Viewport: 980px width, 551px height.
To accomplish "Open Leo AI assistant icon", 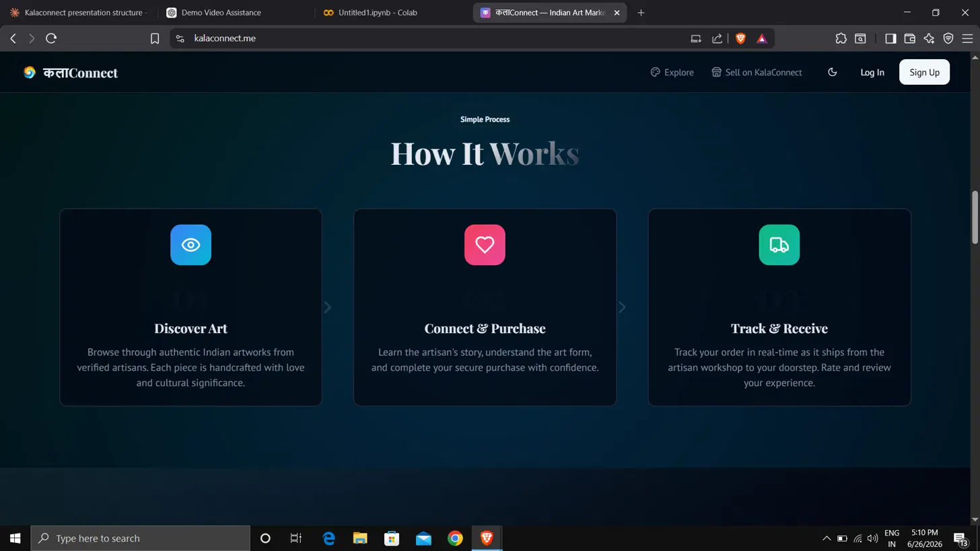I will [x=930, y=38].
